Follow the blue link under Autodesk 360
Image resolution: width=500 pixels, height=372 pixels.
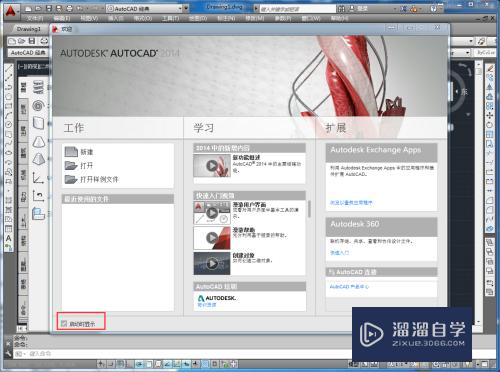[x=339, y=253]
